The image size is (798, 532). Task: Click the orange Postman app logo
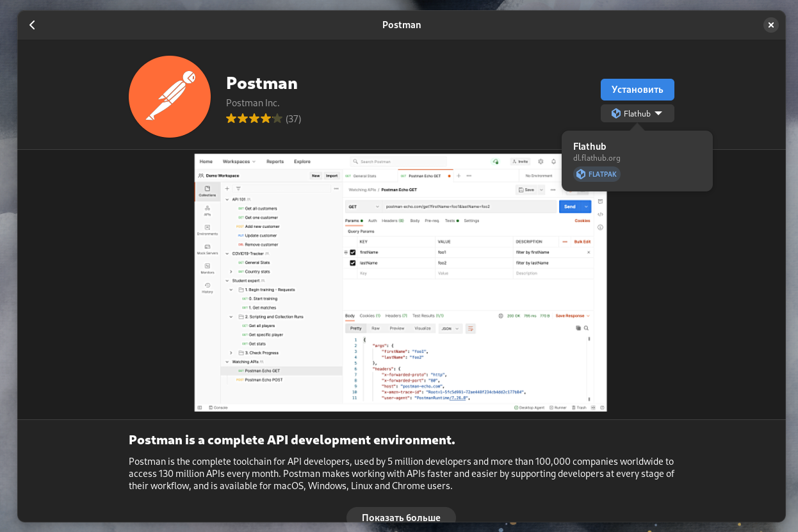(170, 97)
